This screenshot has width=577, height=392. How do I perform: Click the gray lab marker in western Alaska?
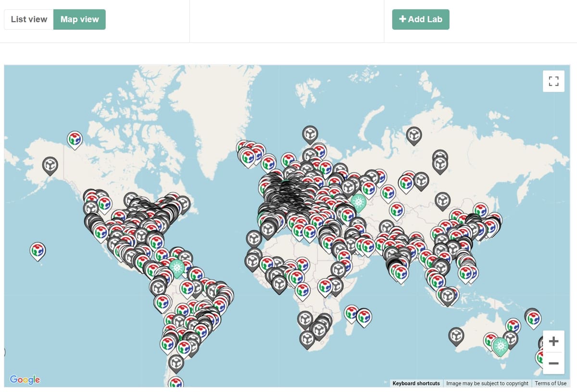point(50,166)
